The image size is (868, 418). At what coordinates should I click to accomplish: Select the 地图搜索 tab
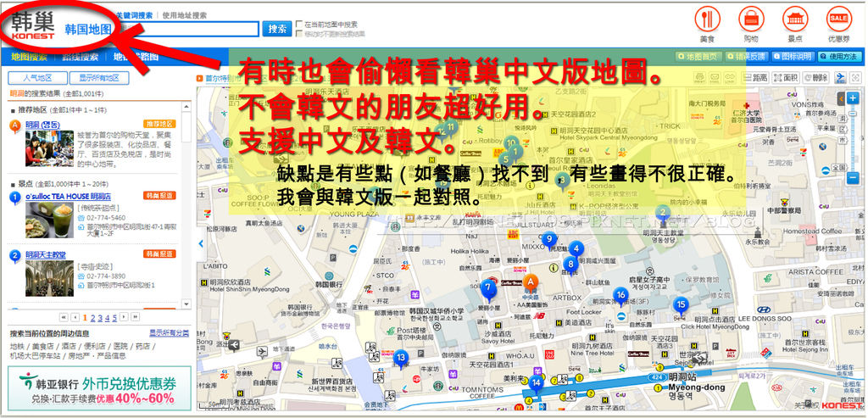(30, 57)
